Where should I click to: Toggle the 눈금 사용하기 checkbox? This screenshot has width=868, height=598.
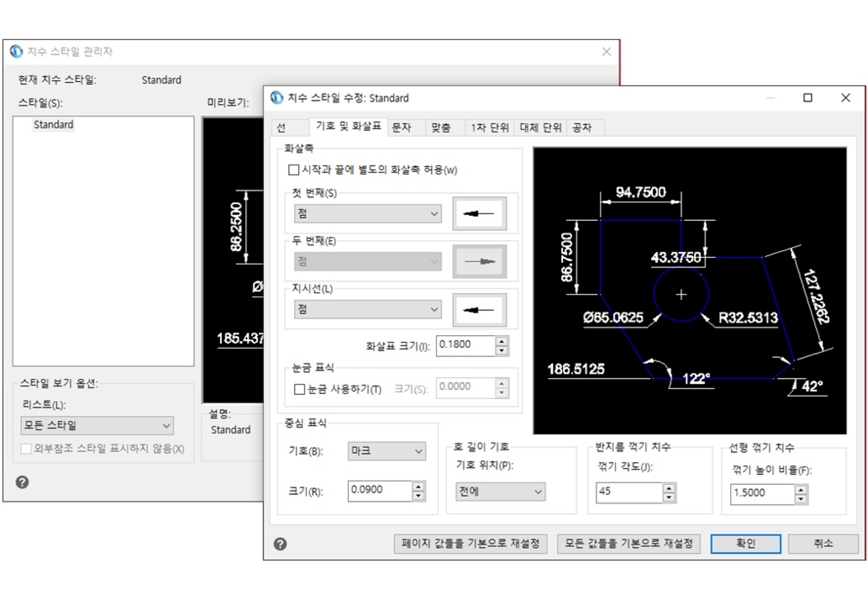pyautogui.click(x=299, y=389)
